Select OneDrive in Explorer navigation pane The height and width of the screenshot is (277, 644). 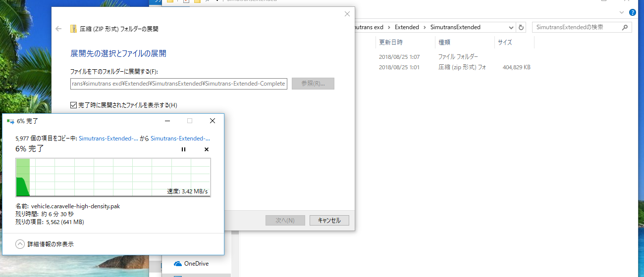[x=196, y=264]
